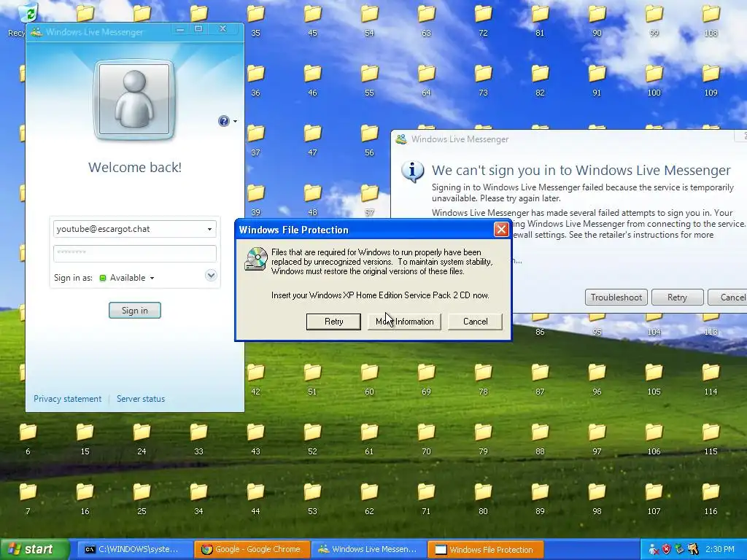
Task: Select the folder named 100
Action: pyautogui.click(x=654, y=80)
